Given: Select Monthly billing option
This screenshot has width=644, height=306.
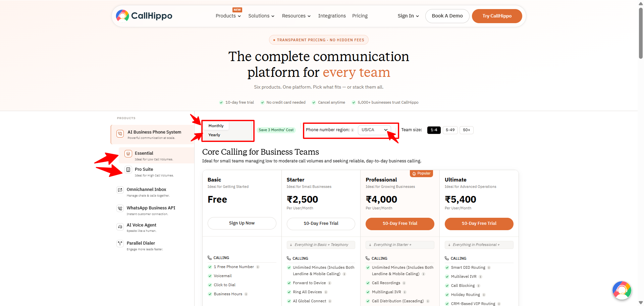Looking at the screenshot, I should 216,126.
